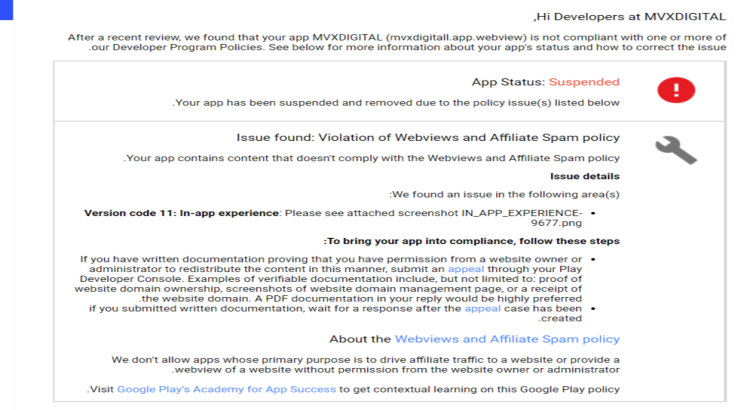Visit Google Play's Academy for App Success link
750x410 pixels.
[226, 388]
